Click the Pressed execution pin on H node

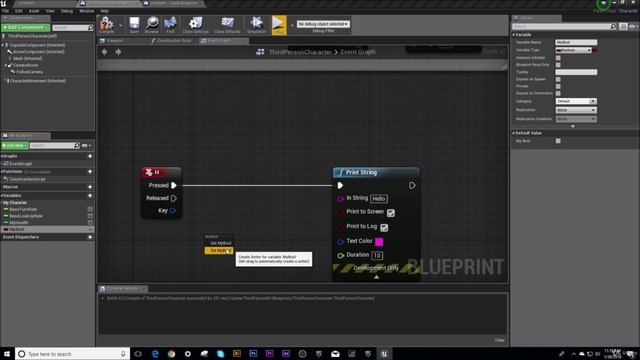[174, 185]
